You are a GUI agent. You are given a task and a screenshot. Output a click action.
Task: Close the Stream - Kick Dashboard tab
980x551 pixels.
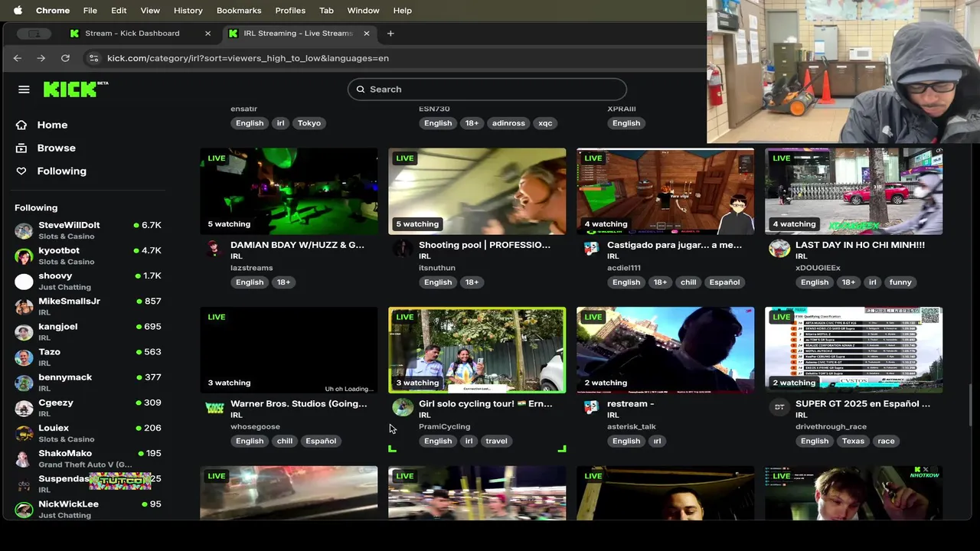(x=207, y=34)
